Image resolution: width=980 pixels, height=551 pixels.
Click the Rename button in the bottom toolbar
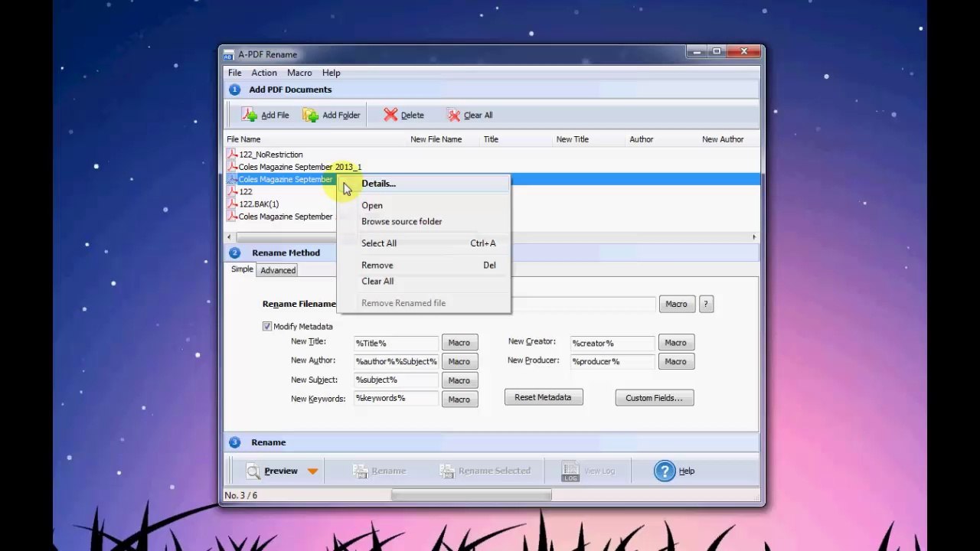(380, 471)
